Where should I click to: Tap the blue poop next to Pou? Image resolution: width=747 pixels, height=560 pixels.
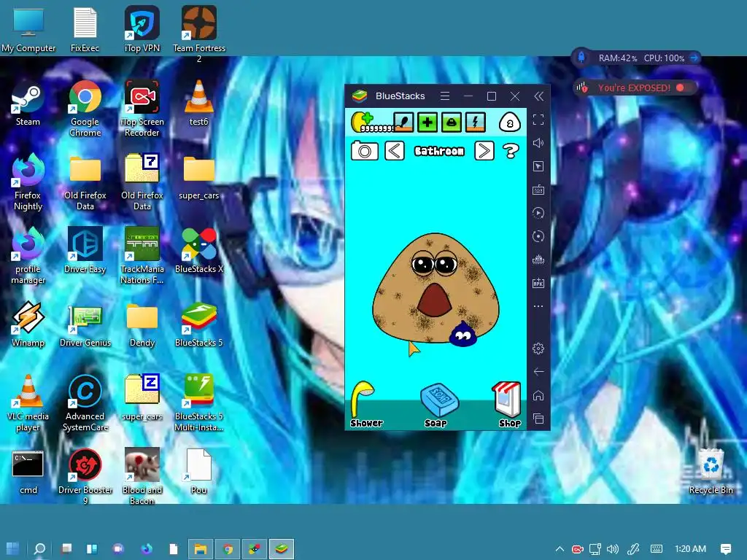(x=462, y=334)
